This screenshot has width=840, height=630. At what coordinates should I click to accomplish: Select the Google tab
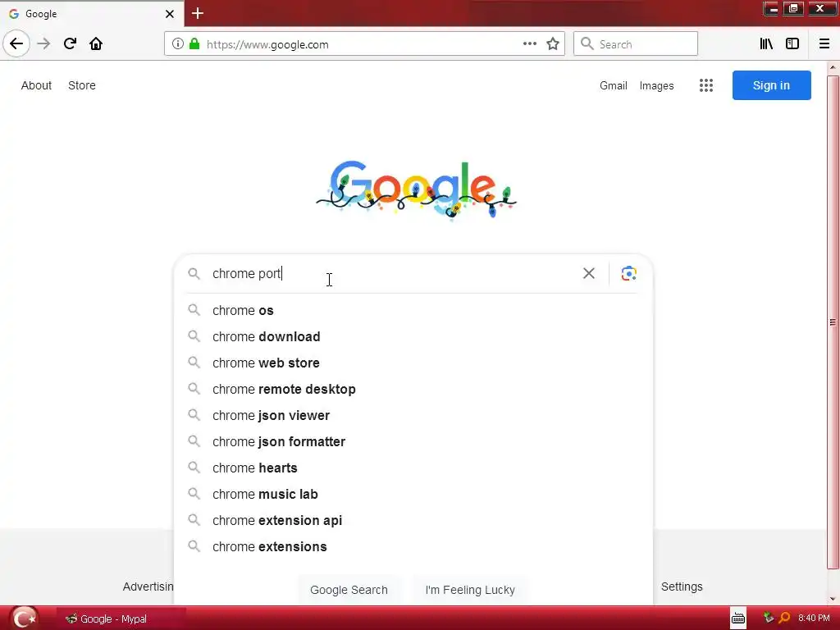92,14
